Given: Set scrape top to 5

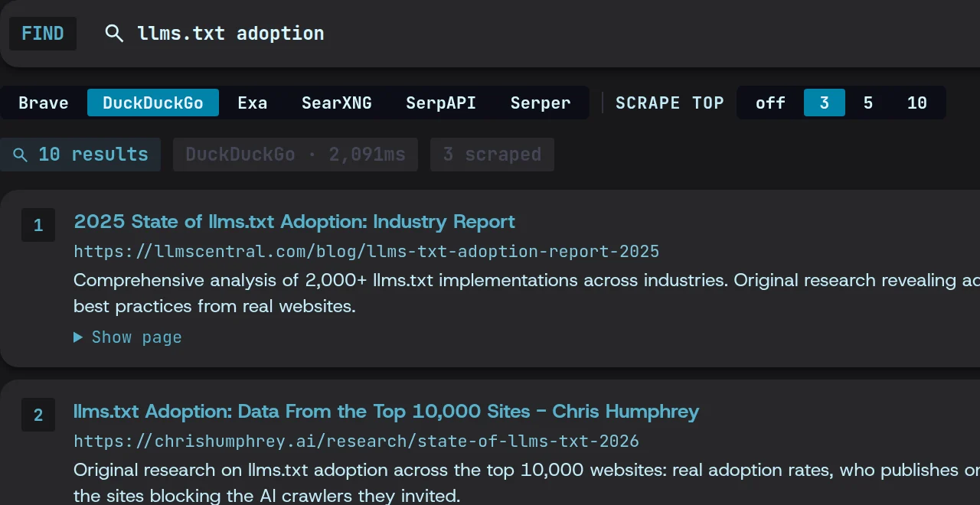Looking at the screenshot, I should pos(868,103).
